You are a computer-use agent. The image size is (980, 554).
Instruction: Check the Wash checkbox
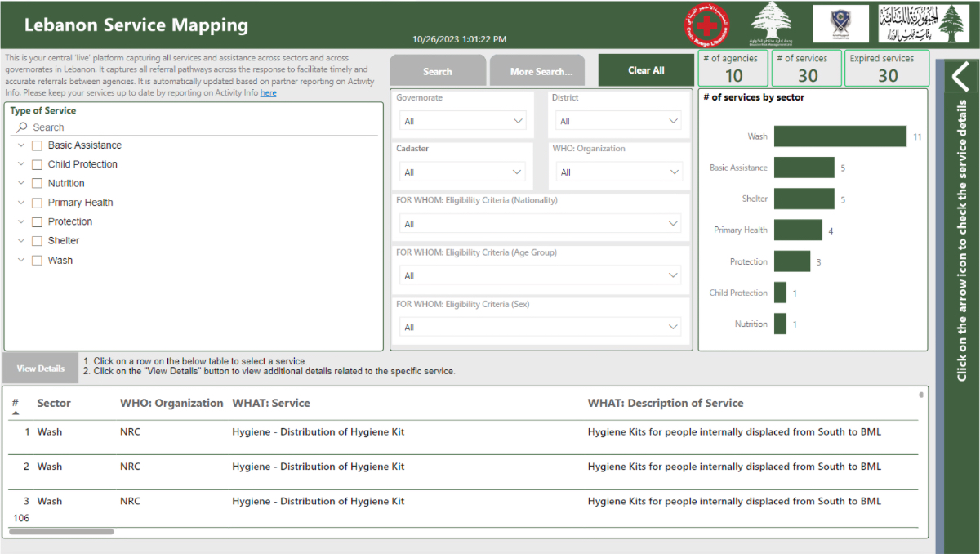[x=37, y=261]
